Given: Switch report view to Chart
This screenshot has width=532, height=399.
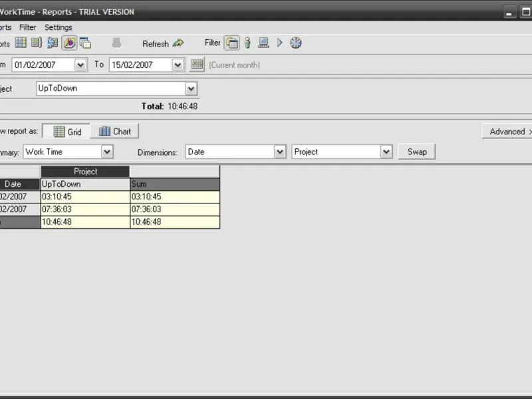Looking at the screenshot, I should (114, 131).
